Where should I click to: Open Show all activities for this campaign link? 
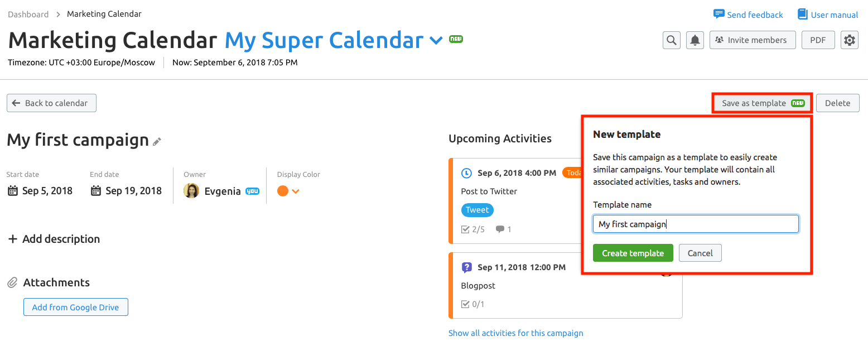[516, 333]
